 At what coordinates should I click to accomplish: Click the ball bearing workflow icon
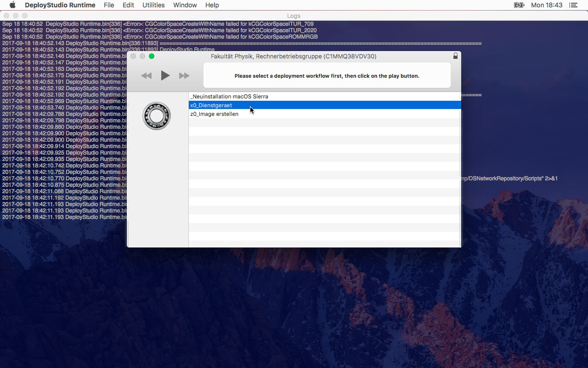[157, 116]
